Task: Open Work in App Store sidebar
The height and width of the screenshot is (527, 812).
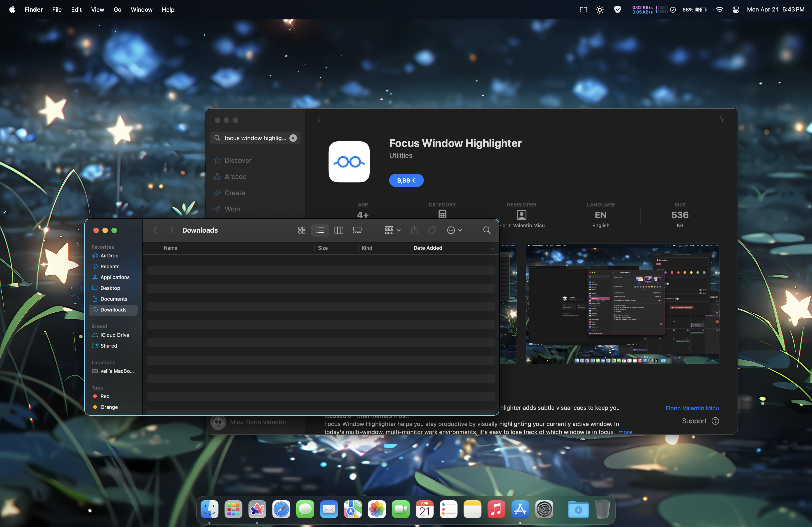Action: (255, 209)
